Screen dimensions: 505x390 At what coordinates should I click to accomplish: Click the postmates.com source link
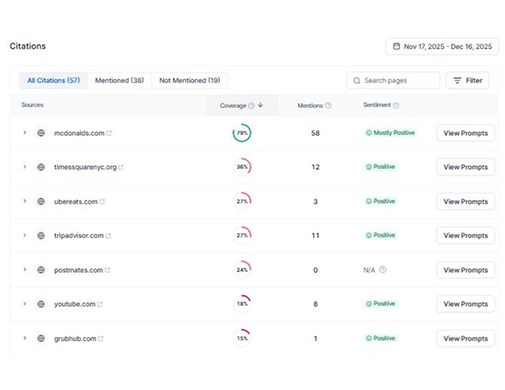tap(78, 270)
